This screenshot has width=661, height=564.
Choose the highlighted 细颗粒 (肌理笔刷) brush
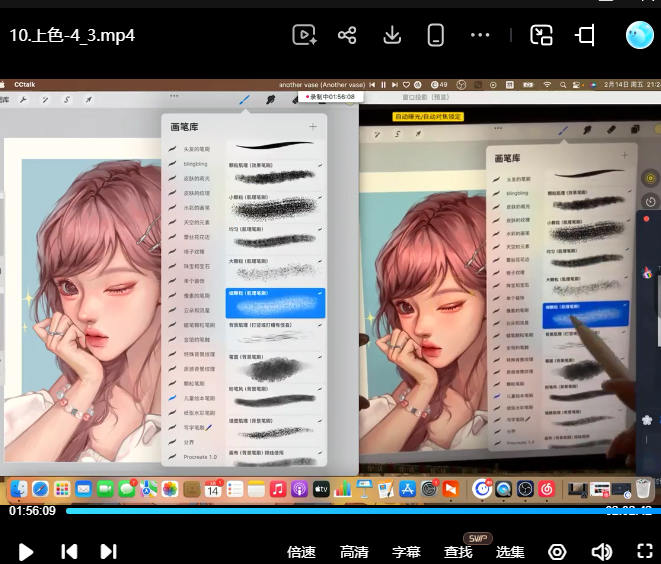click(275, 303)
